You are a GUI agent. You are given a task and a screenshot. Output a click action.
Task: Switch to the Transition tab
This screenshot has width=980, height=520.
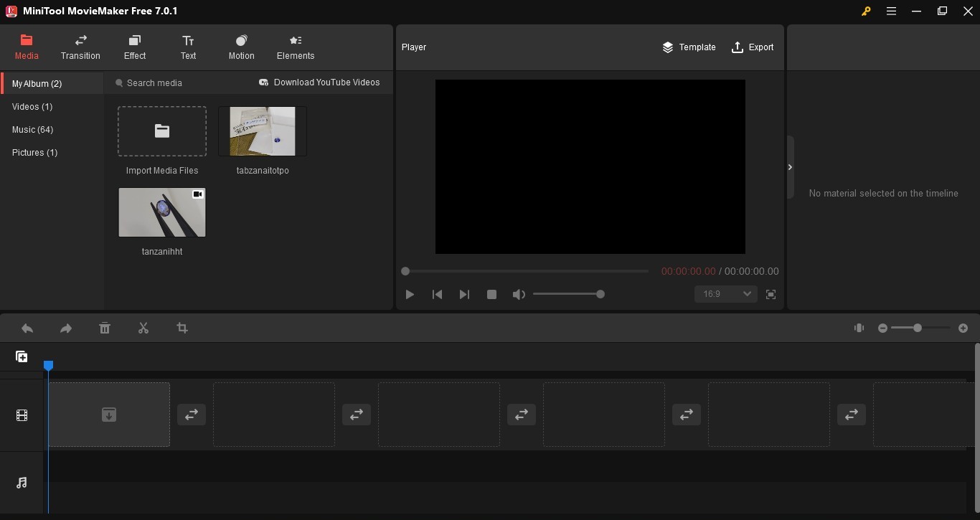click(x=80, y=47)
